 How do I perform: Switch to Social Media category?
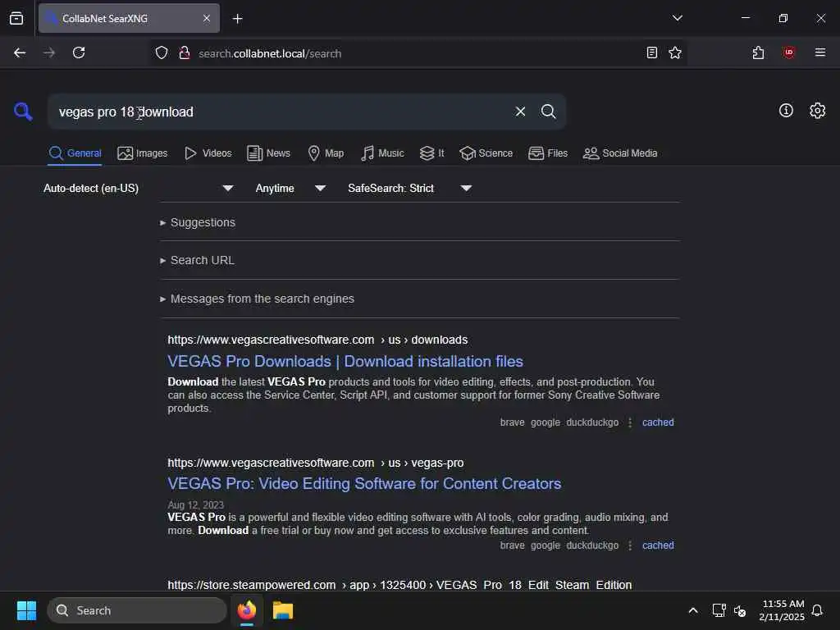point(620,153)
